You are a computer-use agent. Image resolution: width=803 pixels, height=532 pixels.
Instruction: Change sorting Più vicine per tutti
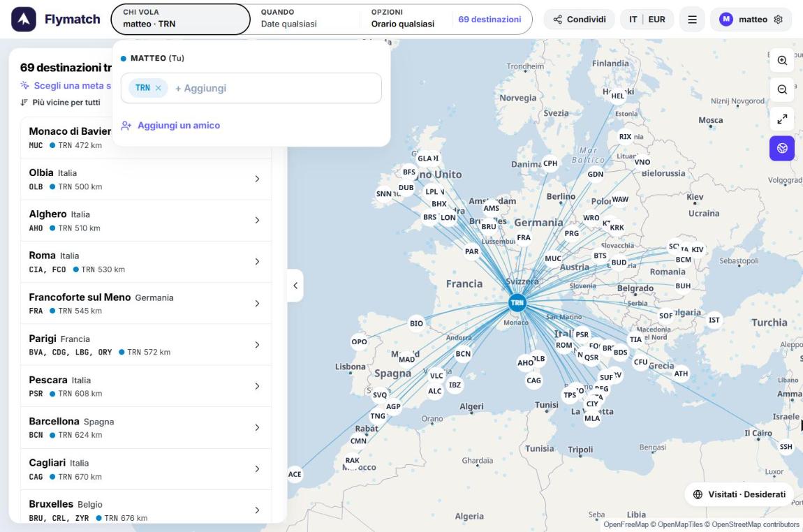coord(61,103)
